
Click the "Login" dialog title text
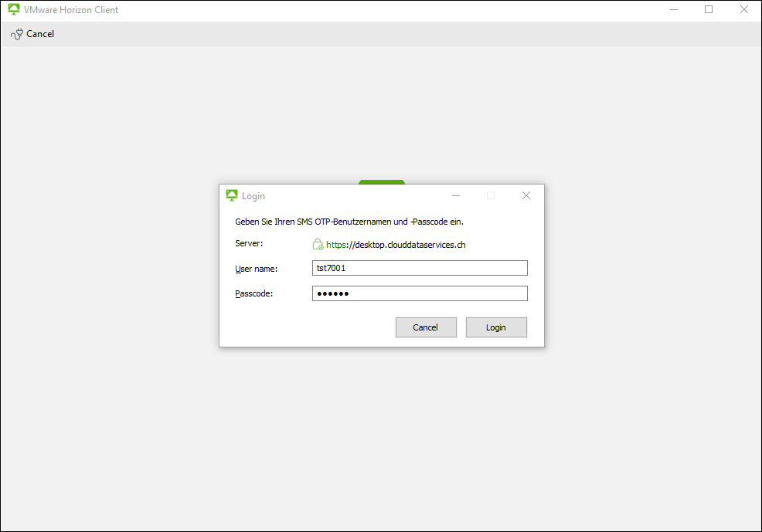pos(253,196)
